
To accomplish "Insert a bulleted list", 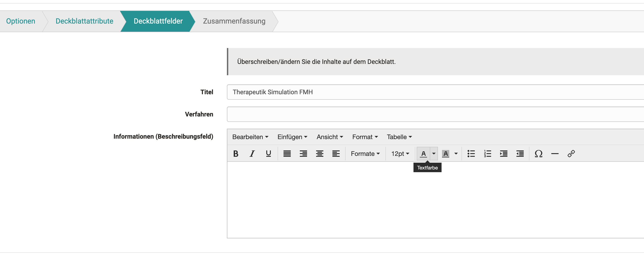I will coord(471,154).
